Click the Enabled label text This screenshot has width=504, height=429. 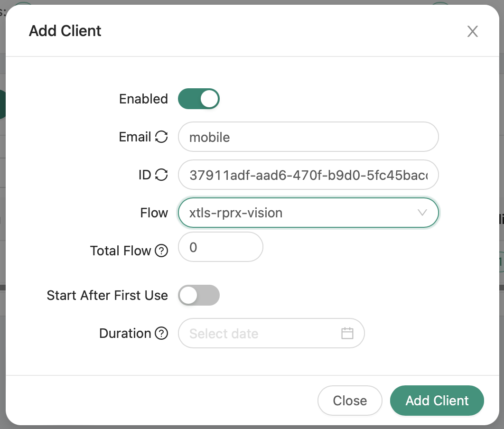[x=143, y=99]
